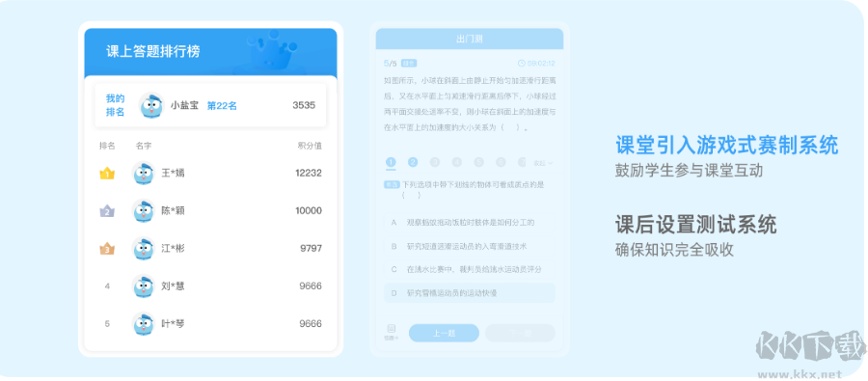
Task: Select option A 观察蚂蚁拖动饭粒
Action: tap(469, 223)
